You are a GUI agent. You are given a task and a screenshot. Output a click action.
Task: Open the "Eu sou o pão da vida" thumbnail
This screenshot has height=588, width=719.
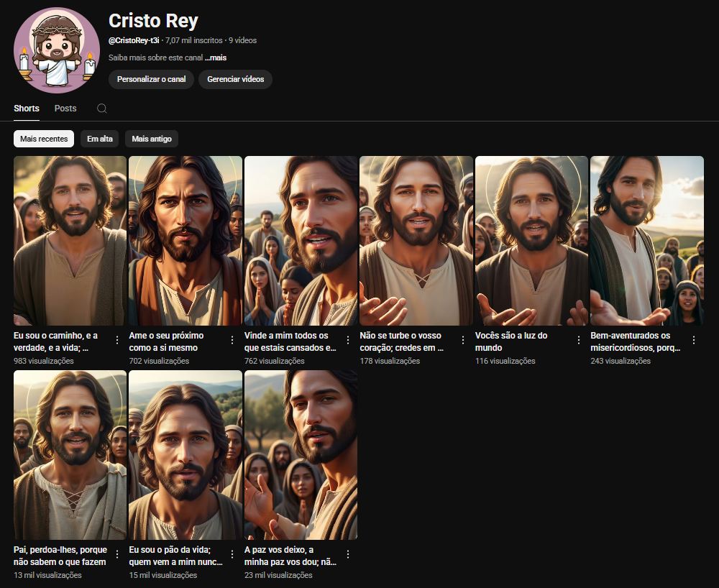(186, 455)
